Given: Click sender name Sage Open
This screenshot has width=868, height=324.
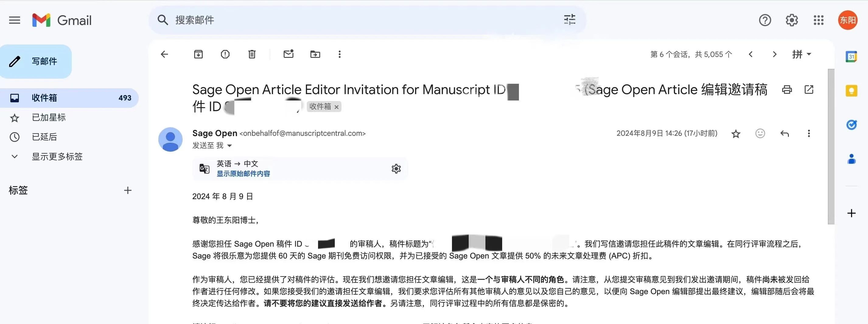Looking at the screenshot, I should coord(215,133).
